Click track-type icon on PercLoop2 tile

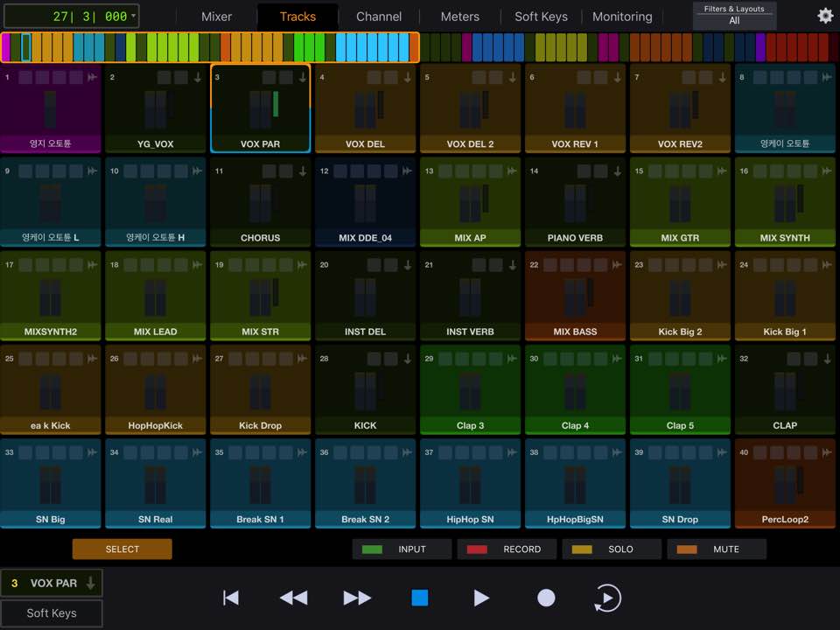point(827,452)
